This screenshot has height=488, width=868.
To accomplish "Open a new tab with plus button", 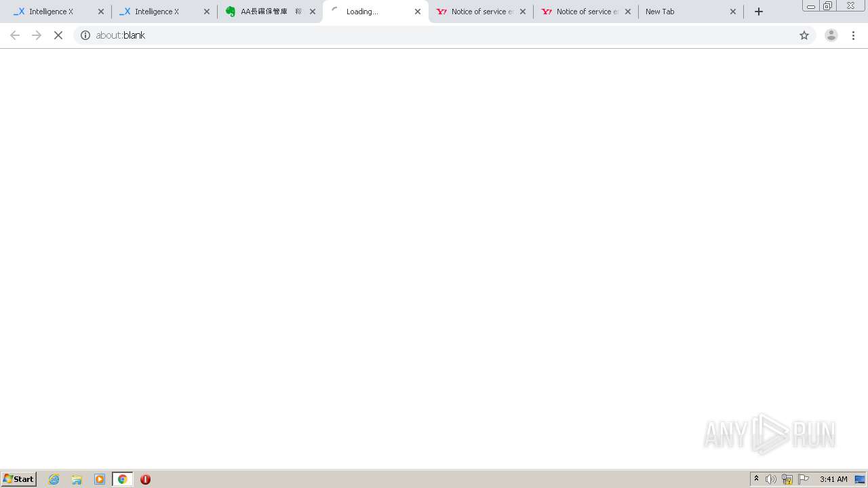I will click(x=759, y=12).
